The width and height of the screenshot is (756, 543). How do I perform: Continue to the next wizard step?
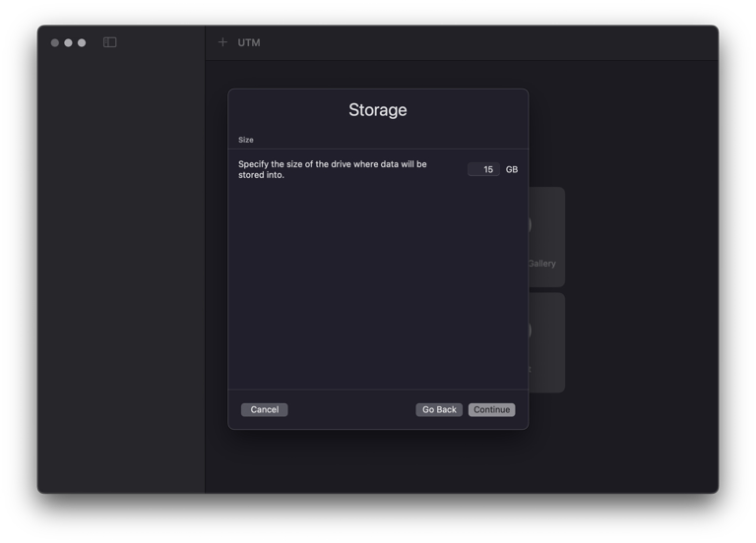tap(491, 409)
